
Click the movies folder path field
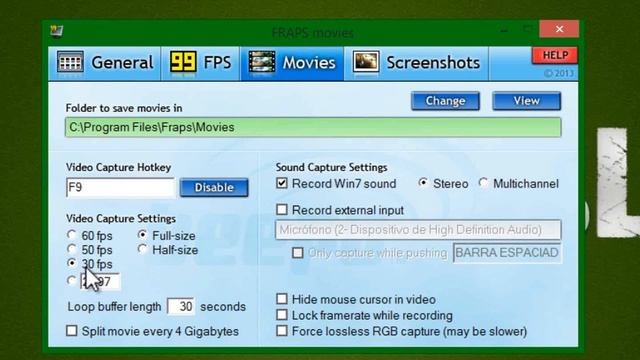pos(313,127)
